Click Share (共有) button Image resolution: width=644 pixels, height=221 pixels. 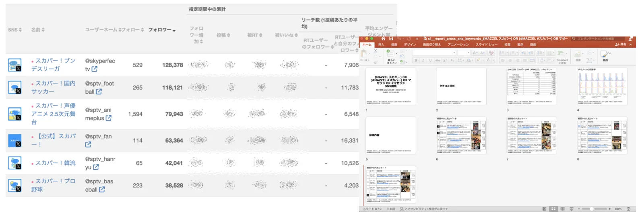point(621,45)
